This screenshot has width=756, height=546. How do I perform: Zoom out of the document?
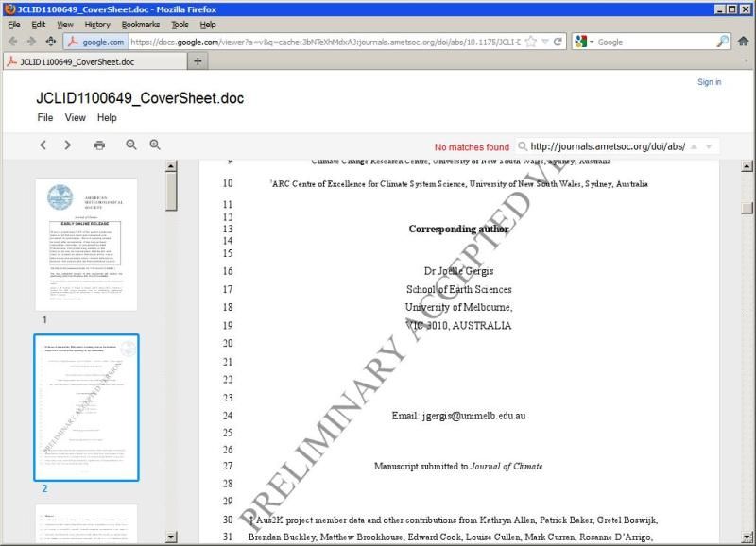[x=131, y=145]
